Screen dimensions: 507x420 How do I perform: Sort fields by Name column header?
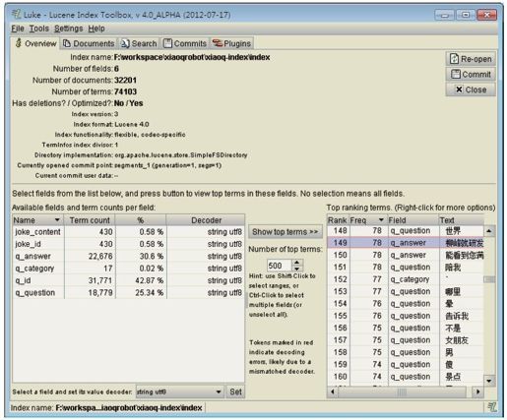pyautogui.click(x=38, y=220)
